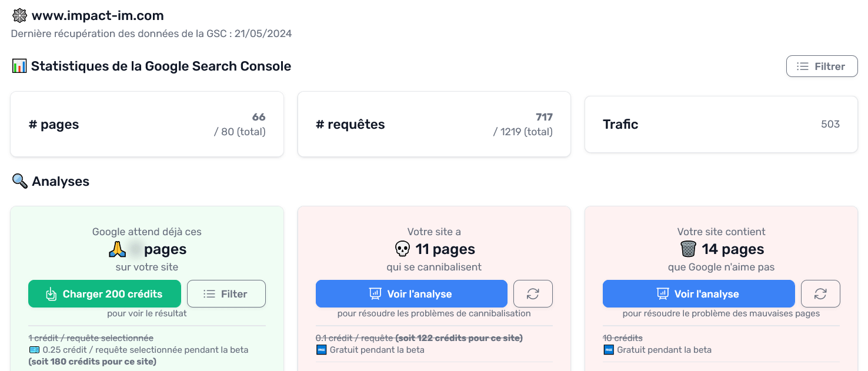
Task: Click the FREE badge under 0.1 crédit / requête
Action: [321, 350]
